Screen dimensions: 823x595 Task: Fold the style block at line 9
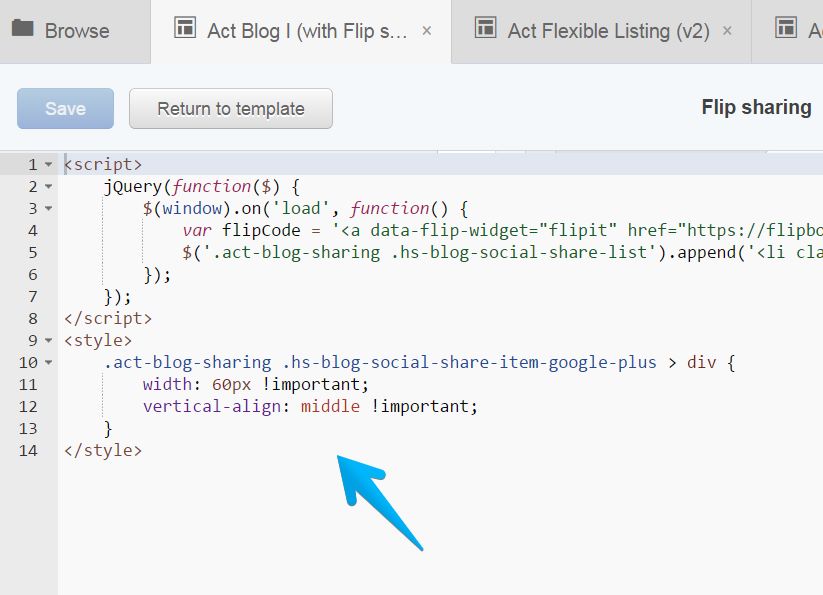click(49, 341)
